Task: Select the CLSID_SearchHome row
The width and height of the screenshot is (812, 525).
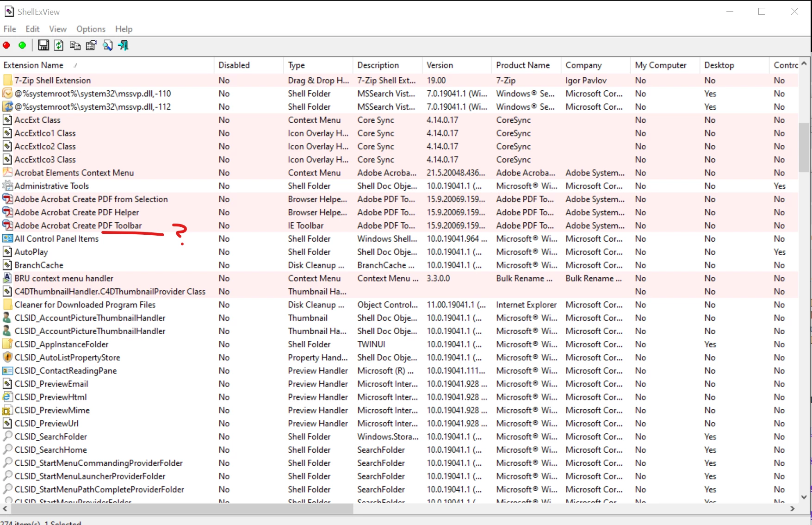Action: click(399, 450)
